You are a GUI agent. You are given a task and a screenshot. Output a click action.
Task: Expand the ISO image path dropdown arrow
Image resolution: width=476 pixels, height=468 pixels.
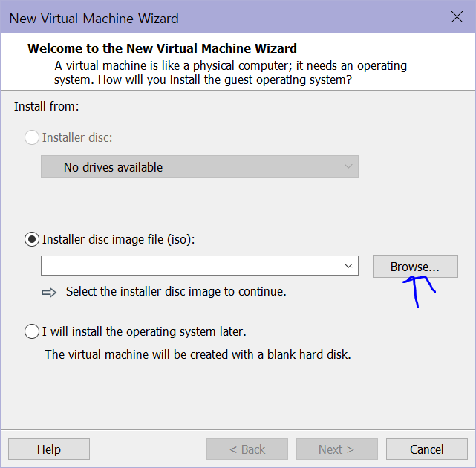tap(348, 266)
